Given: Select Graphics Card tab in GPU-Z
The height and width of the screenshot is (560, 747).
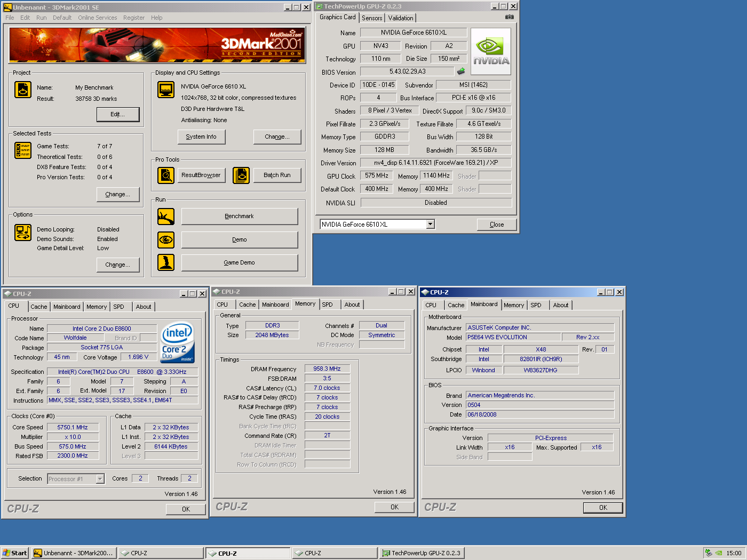Looking at the screenshot, I should (x=337, y=17).
